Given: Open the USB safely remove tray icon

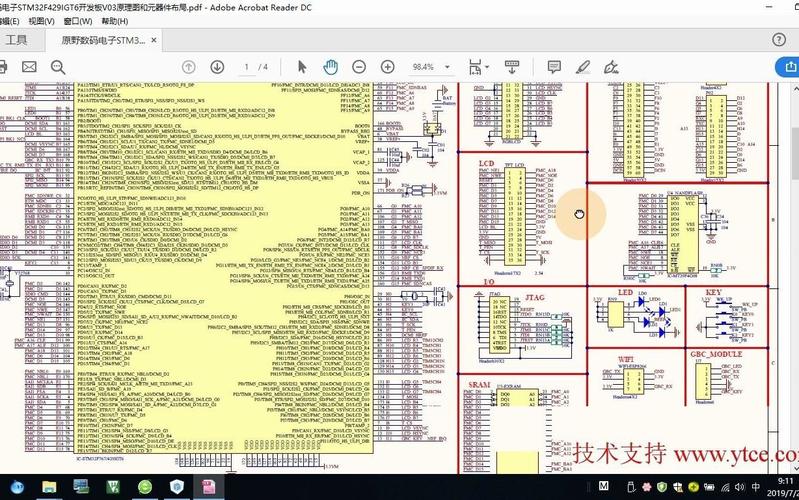Looking at the screenshot, I should (631, 487).
